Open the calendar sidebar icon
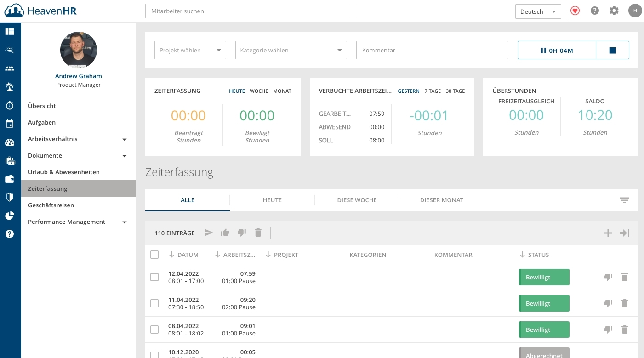Viewport: 644px width, 358px height. (x=10, y=124)
